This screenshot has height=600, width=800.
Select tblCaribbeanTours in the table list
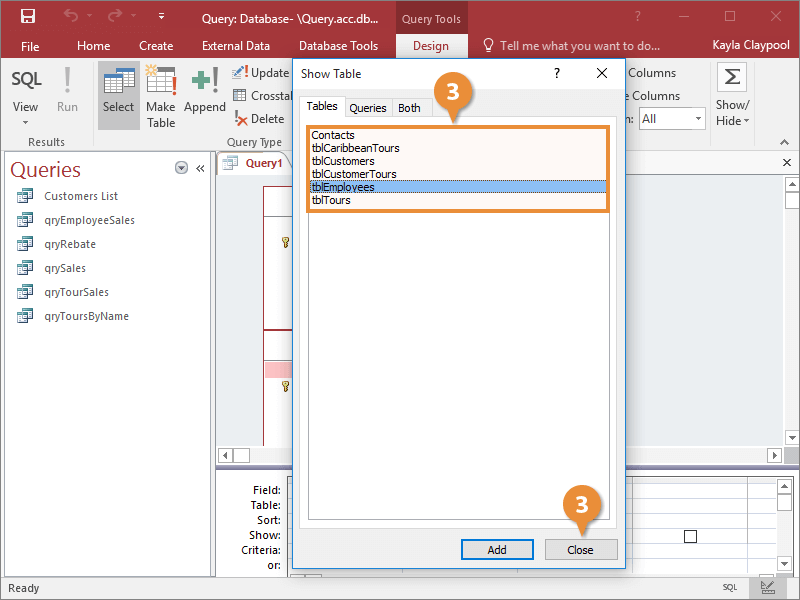click(x=458, y=148)
